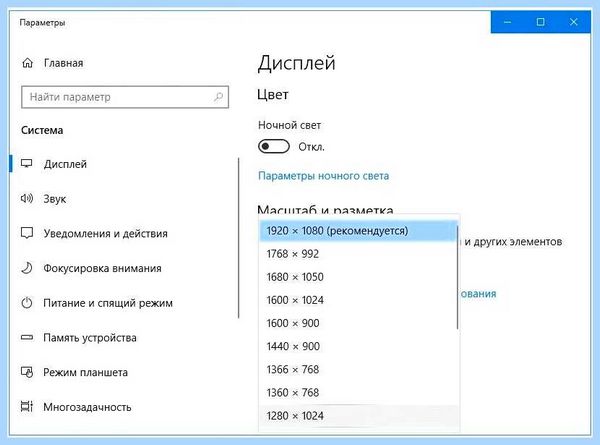
Task: Maximize the Параметры window
Action: point(540,22)
